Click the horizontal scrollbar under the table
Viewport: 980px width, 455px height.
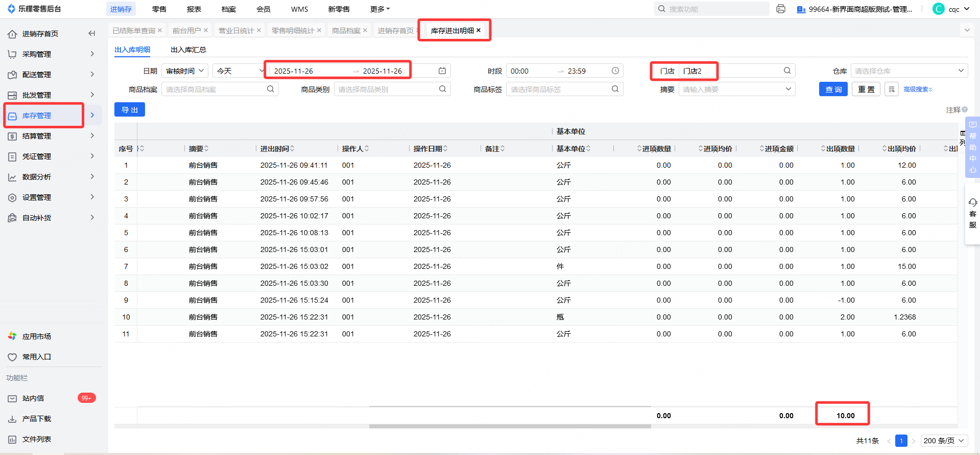(510, 426)
